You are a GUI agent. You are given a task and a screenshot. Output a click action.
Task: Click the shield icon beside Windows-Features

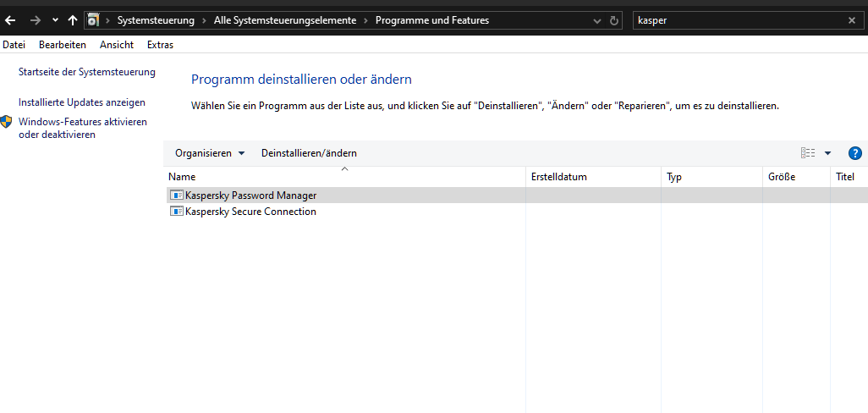coord(7,122)
